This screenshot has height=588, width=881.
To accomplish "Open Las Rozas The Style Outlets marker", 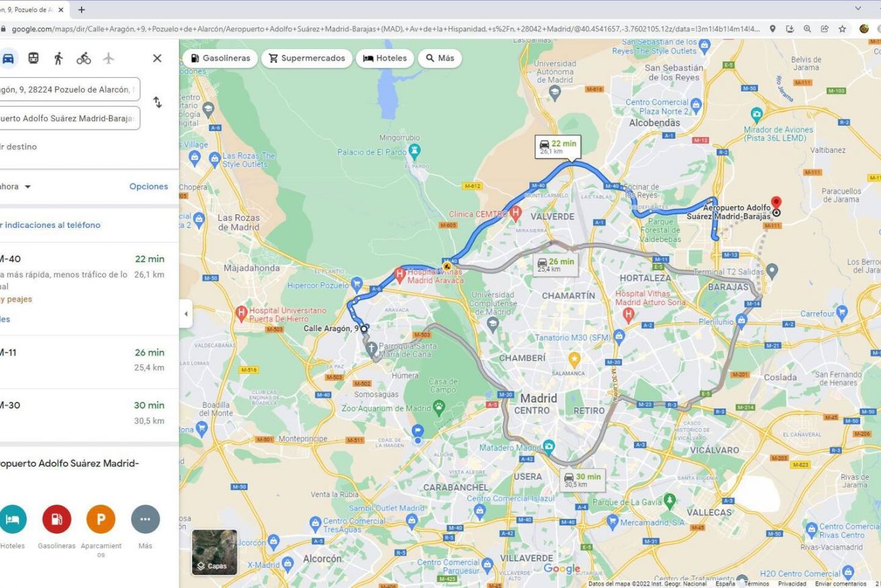I will coord(215,159).
